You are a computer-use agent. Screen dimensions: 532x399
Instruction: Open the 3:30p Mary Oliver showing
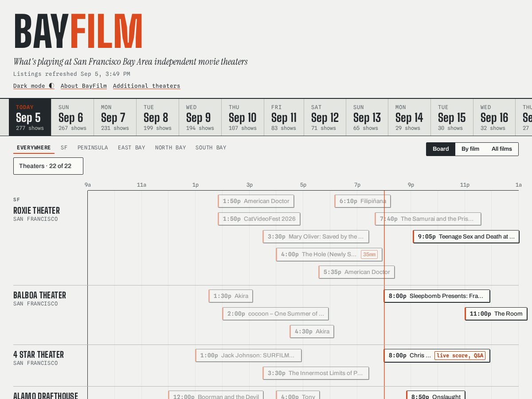click(316, 237)
